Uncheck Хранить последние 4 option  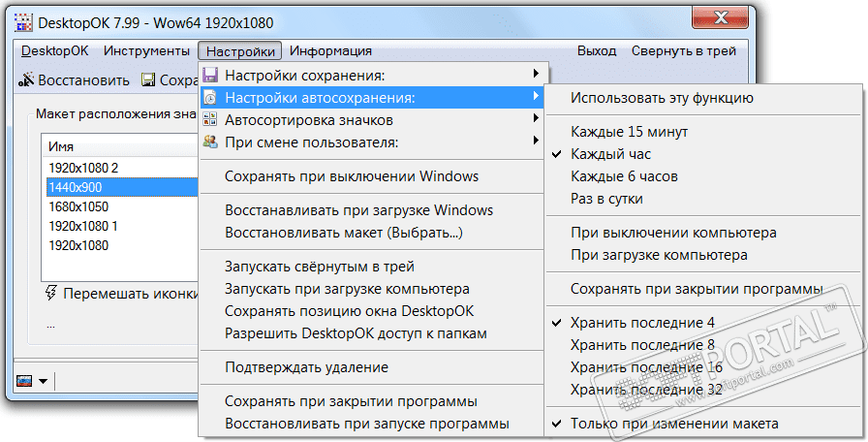(x=641, y=322)
